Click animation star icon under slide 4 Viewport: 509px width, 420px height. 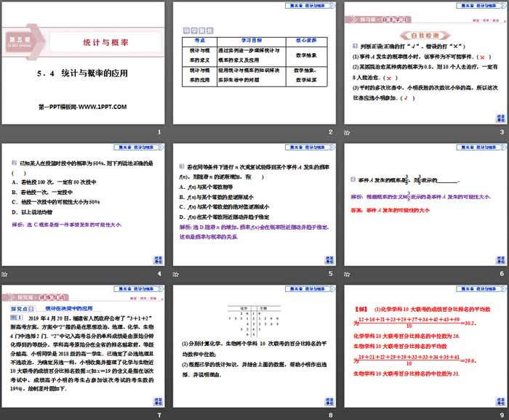[x=4, y=275]
